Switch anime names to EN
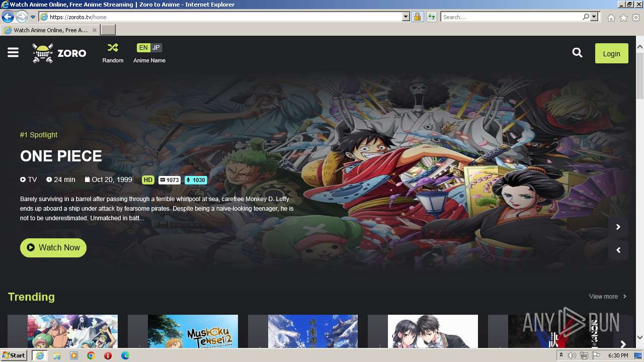644x362 pixels. pos(143,48)
